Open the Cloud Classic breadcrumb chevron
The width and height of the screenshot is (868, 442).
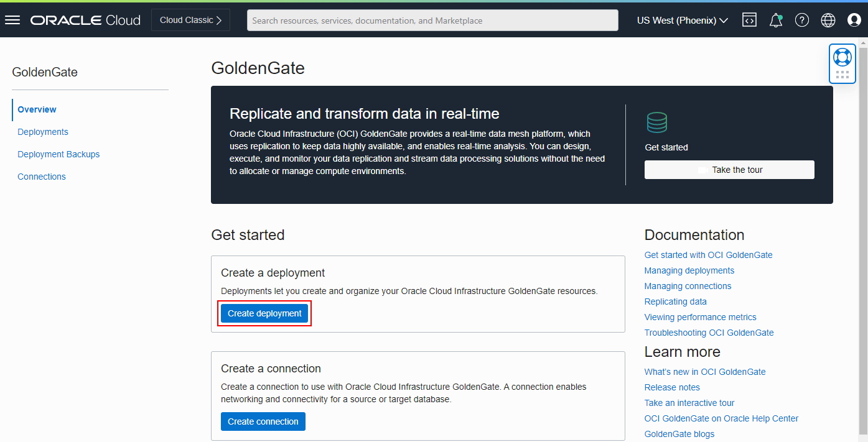[218, 19]
